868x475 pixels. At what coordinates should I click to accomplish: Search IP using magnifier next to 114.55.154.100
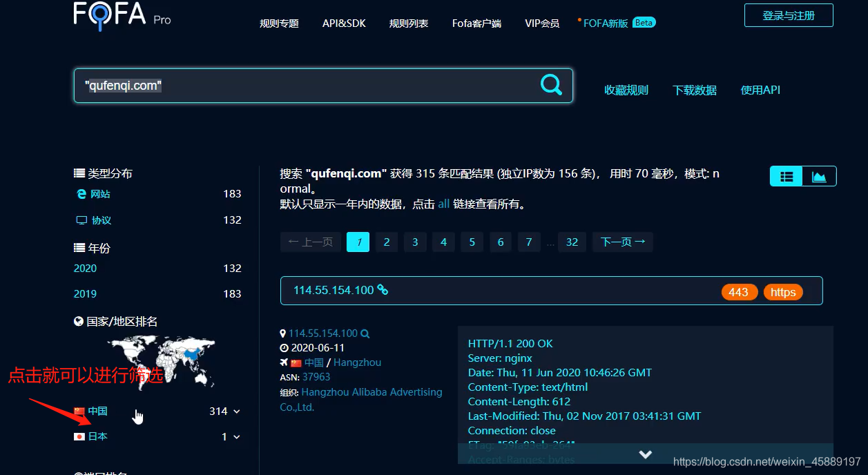click(x=365, y=333)
